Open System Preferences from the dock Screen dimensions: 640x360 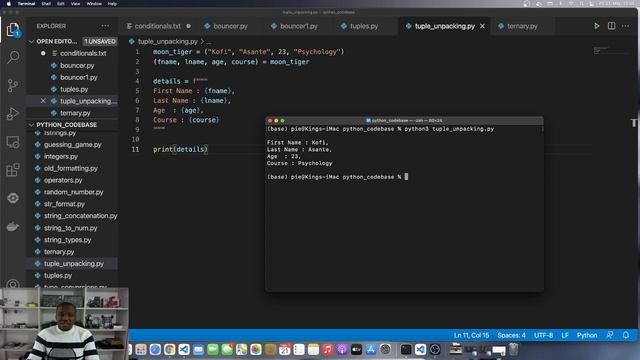(385, 349)
